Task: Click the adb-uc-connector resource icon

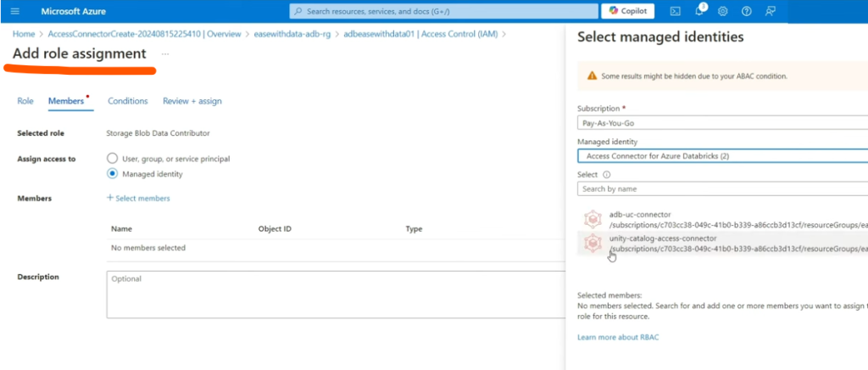Action: [x=593, y=219]
